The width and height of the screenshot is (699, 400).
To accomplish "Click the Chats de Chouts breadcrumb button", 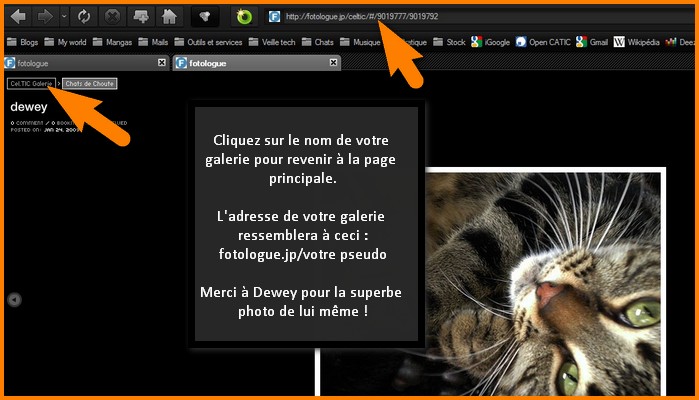I will click(90, 84).
